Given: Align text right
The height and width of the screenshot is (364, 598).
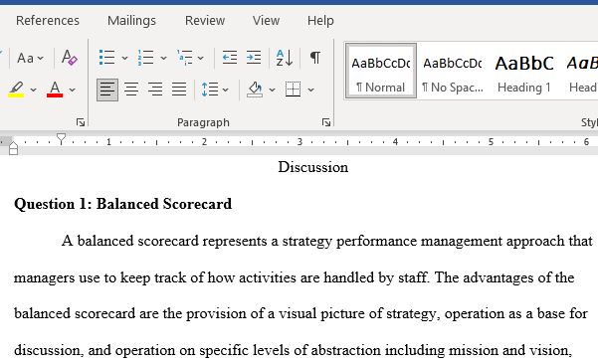Looking at the screenshot, I should tap(155, 90).
